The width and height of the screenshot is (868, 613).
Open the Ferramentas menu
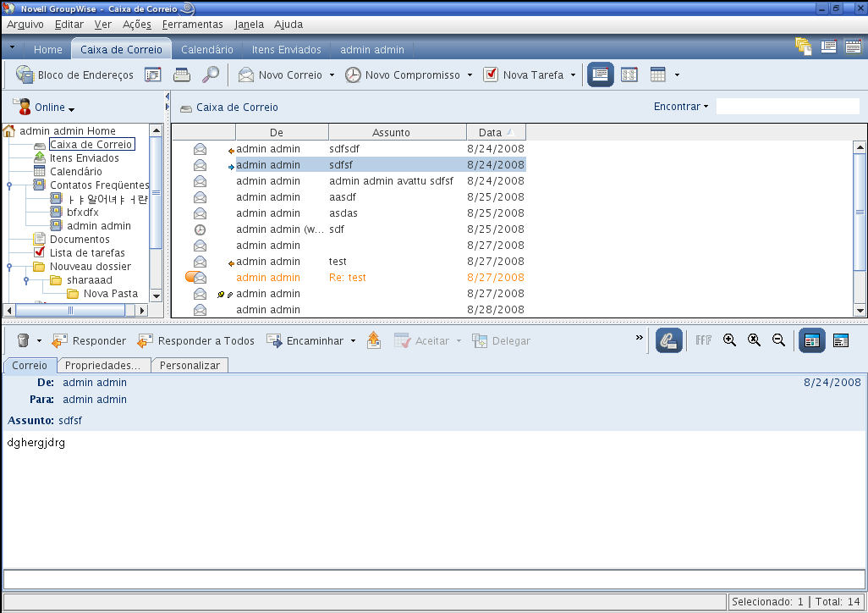pyautogui.click(x=192, y=24)
